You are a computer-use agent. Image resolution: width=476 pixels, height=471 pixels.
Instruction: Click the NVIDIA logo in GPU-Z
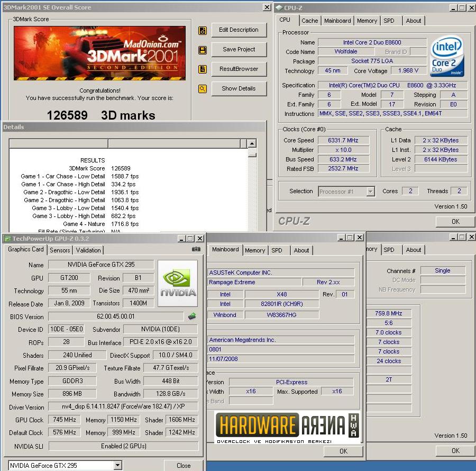[178, 283]
